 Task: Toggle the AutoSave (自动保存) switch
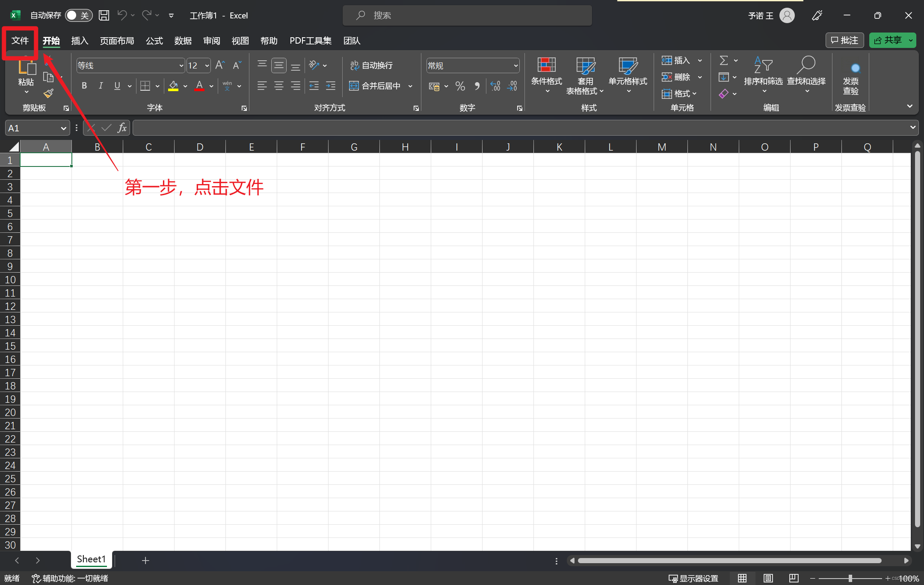[78, 15]
